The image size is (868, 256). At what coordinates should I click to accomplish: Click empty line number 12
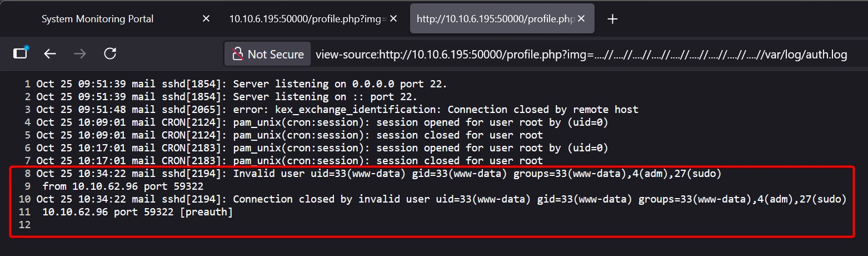24,225
